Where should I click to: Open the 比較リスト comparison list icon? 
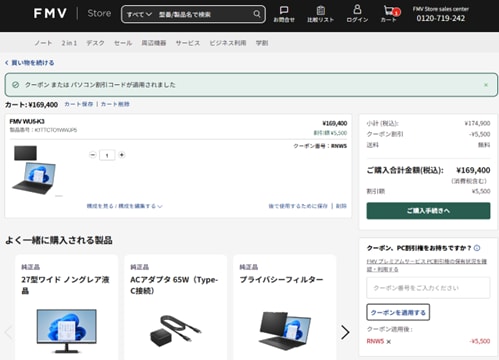click(x=320, y=14)
